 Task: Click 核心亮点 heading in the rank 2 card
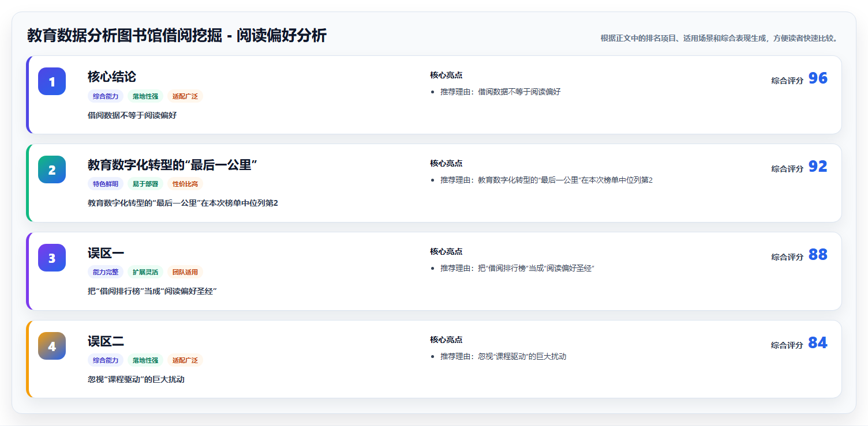[x=446, y=163]
